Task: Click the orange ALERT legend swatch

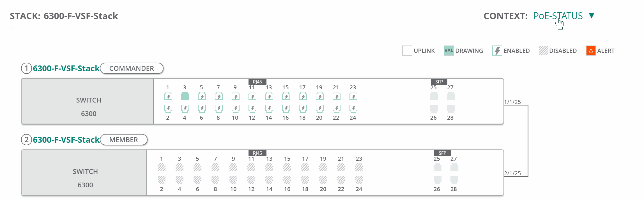Action: click(591, 51)
